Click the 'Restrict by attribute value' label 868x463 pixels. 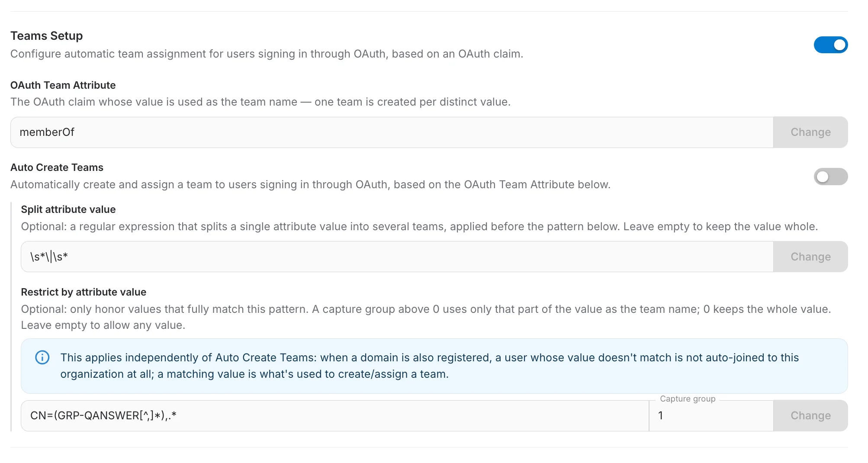84,292
